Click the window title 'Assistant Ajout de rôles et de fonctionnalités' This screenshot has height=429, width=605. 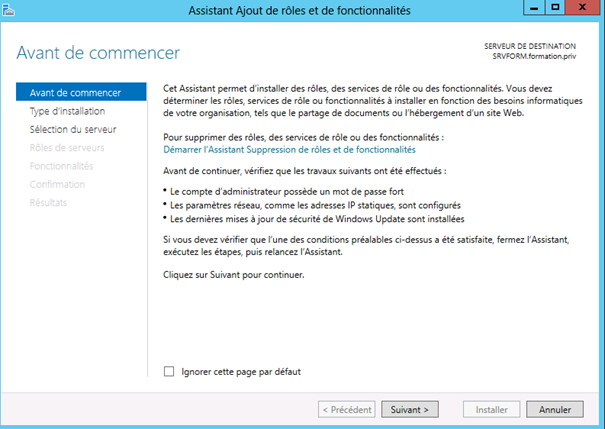[x=299, y=10]
